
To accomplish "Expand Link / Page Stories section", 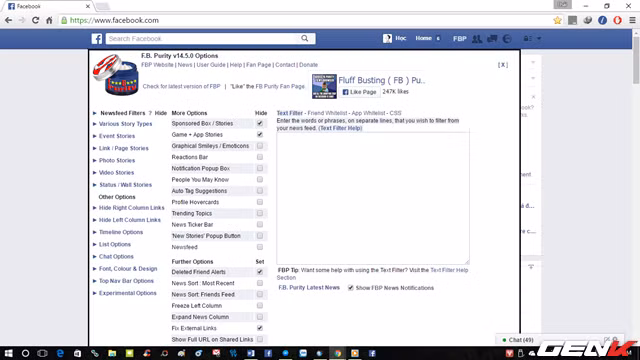I will 124,148.
